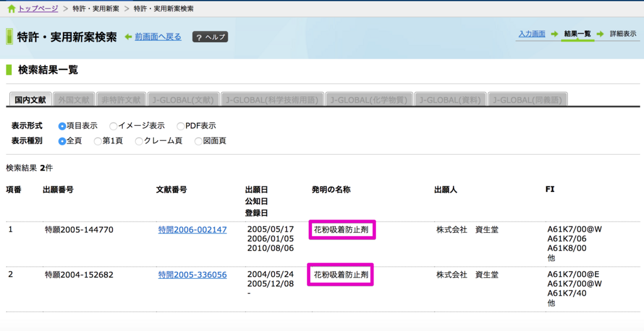
Task: Click application number 特願2005-144770
Action: (x=79, y=230)
